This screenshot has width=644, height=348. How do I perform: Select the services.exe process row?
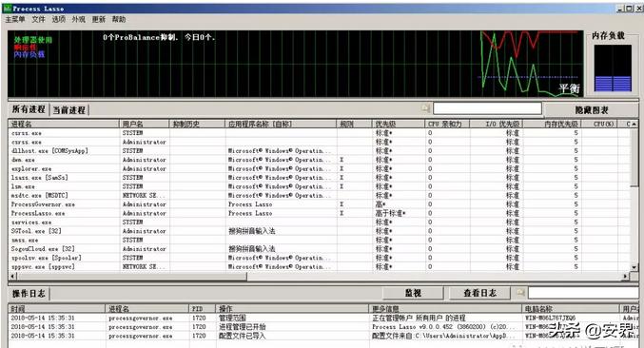(x=319, y=222)
